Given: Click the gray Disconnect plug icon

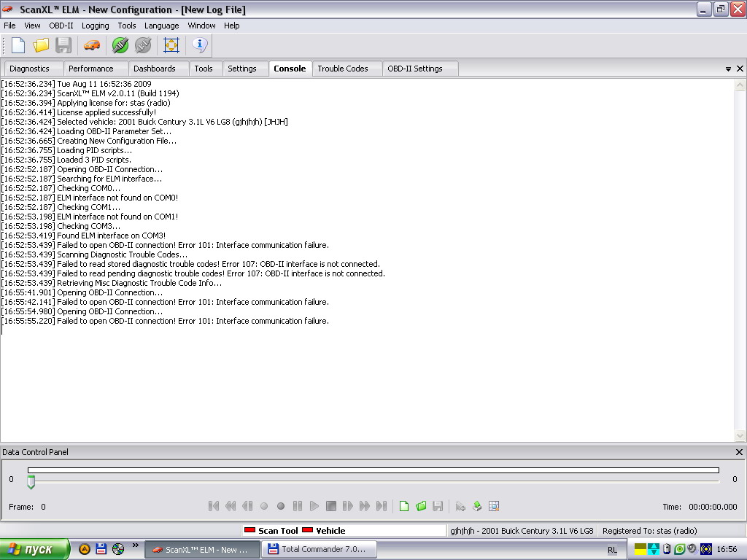Looking at the screenshot, I should click(x=143, y=45).
